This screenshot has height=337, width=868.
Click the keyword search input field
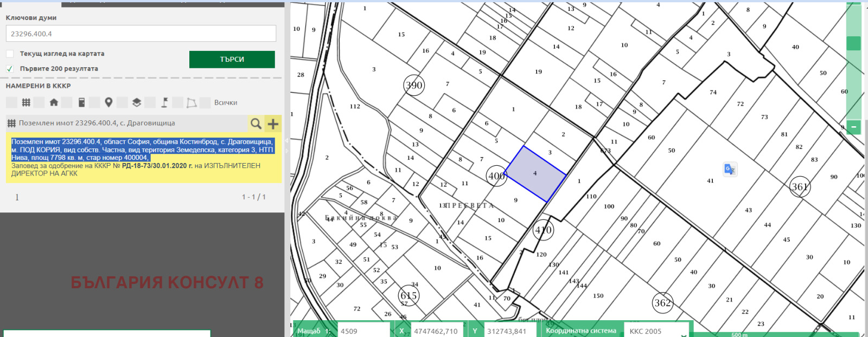141,34
